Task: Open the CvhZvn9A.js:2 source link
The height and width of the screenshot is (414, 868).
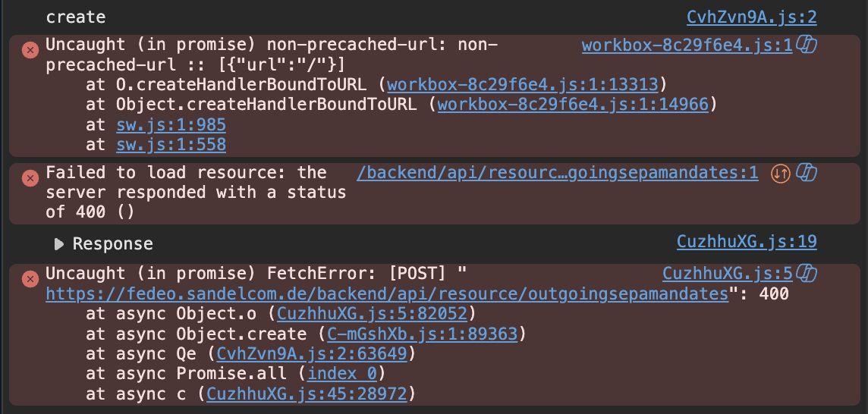Action: coord(752,17)
